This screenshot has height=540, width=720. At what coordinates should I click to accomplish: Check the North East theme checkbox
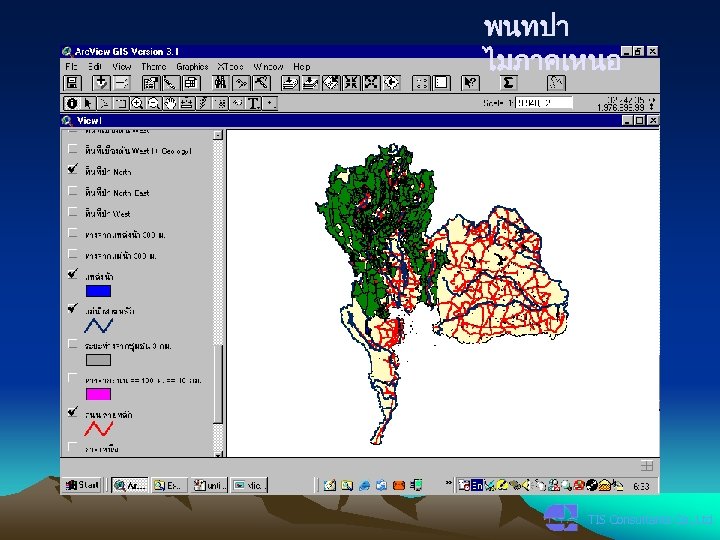(x=73, y=191)
